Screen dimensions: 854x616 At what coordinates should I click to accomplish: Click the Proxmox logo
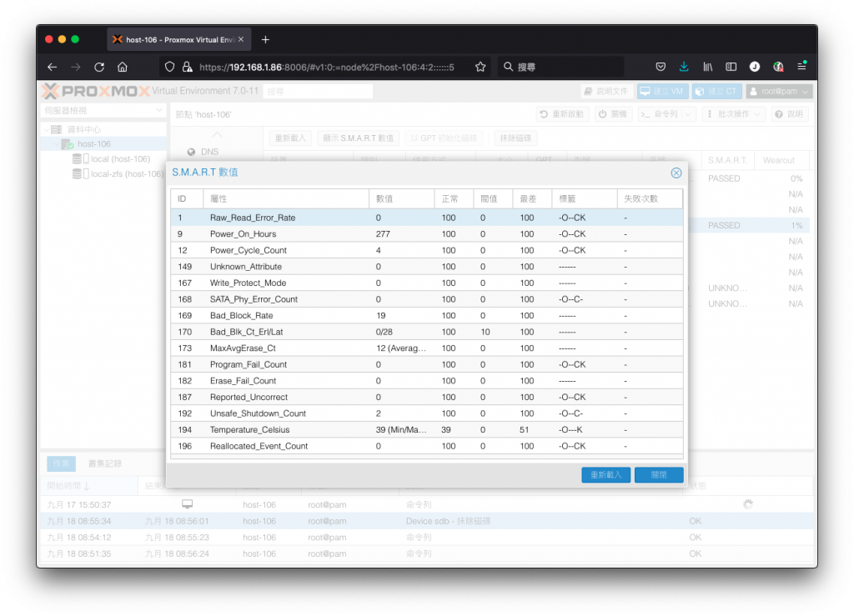pyautogui.click(x=96, y=91)
